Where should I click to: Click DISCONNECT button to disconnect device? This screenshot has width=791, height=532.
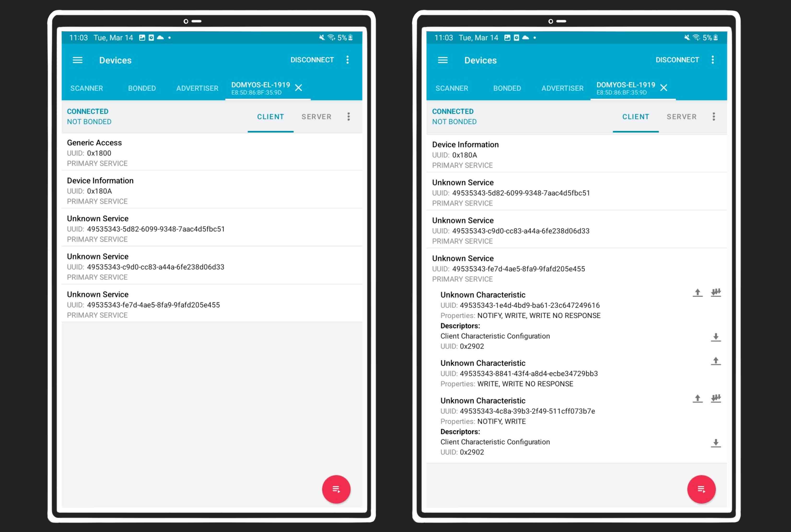pyautogui.click(x=311, y=59)
